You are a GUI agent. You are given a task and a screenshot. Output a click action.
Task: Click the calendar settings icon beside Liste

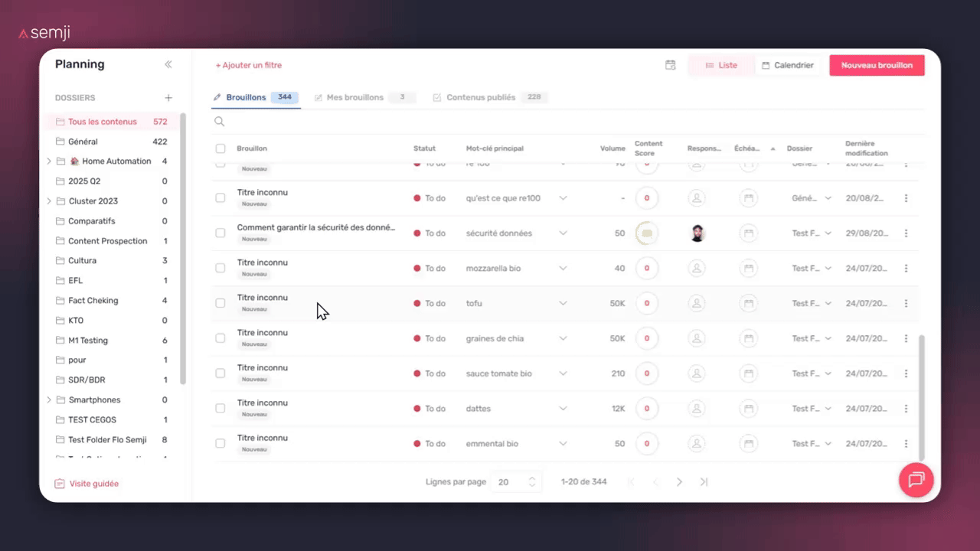click(670, 65)
